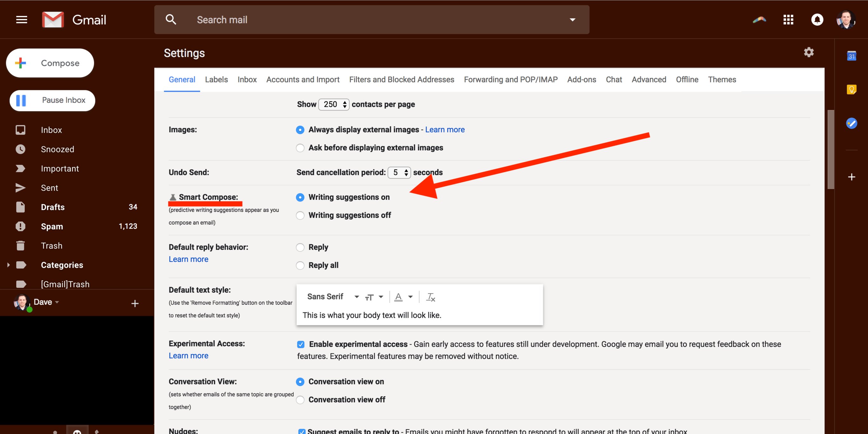The image size is (868, 434).
Task: Open Google Calendar in the side panel
Action: 852,56
